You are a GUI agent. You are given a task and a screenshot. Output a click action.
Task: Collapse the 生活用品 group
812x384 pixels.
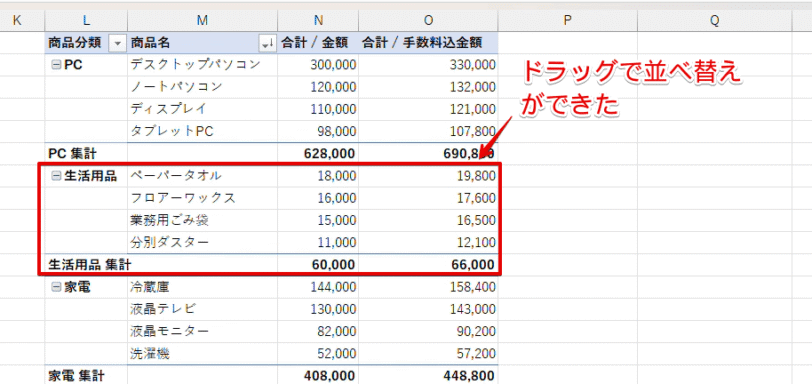click(x=56, y=176)
